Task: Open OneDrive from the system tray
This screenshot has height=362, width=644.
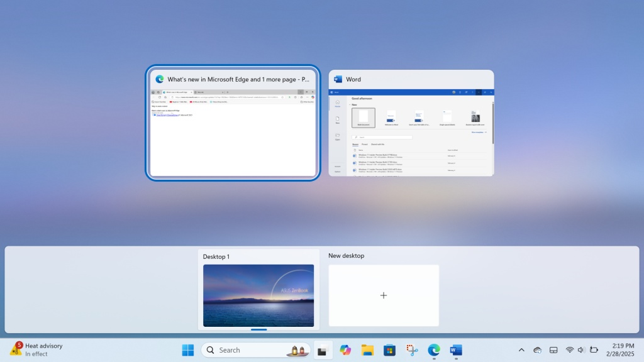Action: [536, 350]
